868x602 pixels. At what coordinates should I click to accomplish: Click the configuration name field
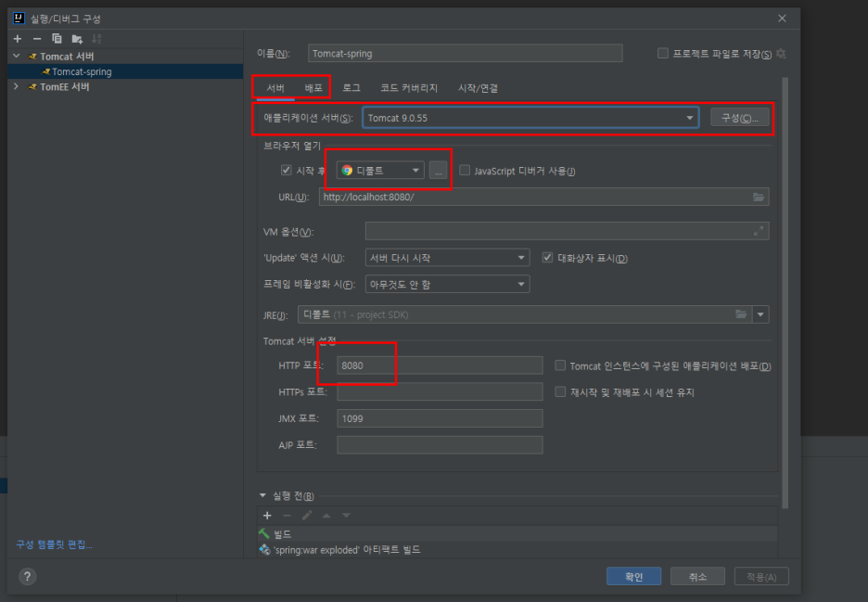pos(465,54)
